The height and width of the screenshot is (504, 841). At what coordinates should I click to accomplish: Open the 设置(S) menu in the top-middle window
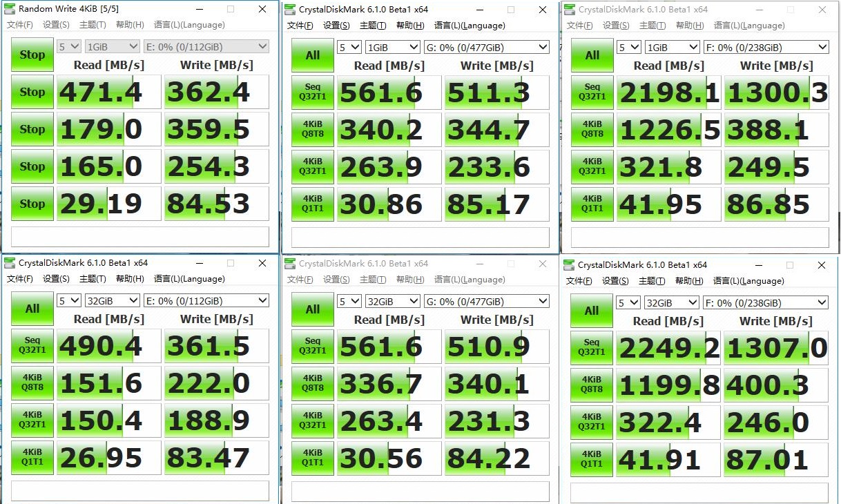[x=336, y=26]
